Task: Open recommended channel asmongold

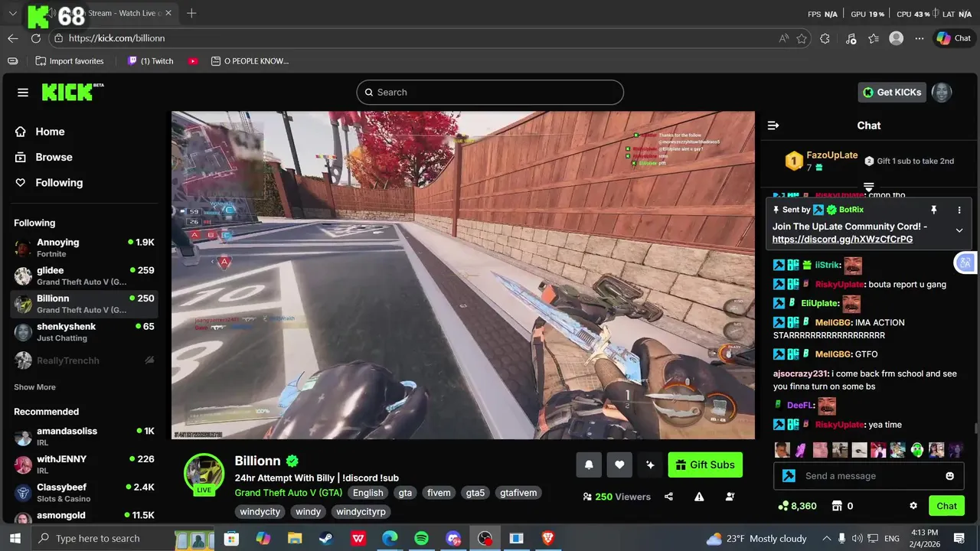Action: pyautogui.click(x=84, y=517)
